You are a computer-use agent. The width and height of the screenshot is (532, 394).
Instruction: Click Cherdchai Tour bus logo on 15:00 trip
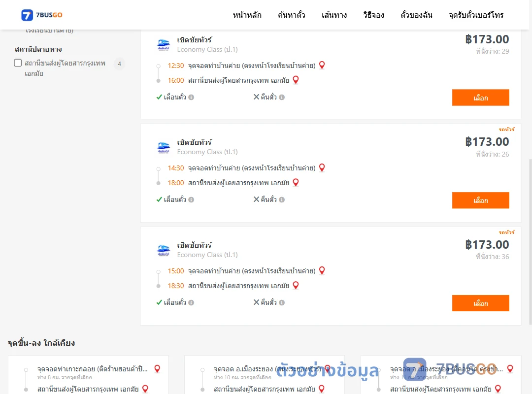[163, 251]
